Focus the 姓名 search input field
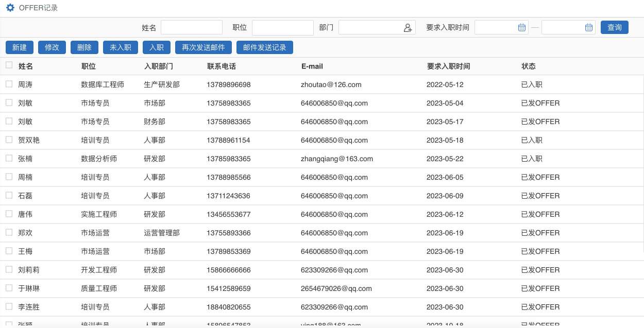This screenshot has height=328, width=644. pos(191,28)
